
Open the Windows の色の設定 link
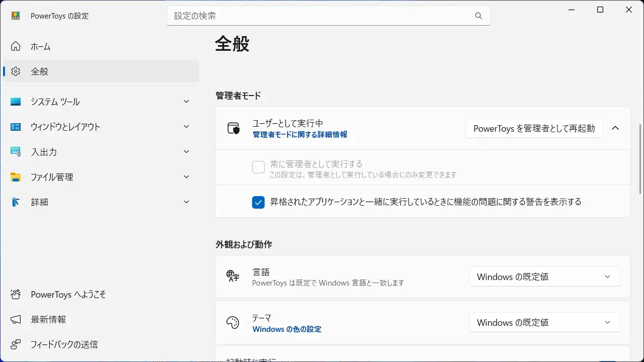click(287, 329)
